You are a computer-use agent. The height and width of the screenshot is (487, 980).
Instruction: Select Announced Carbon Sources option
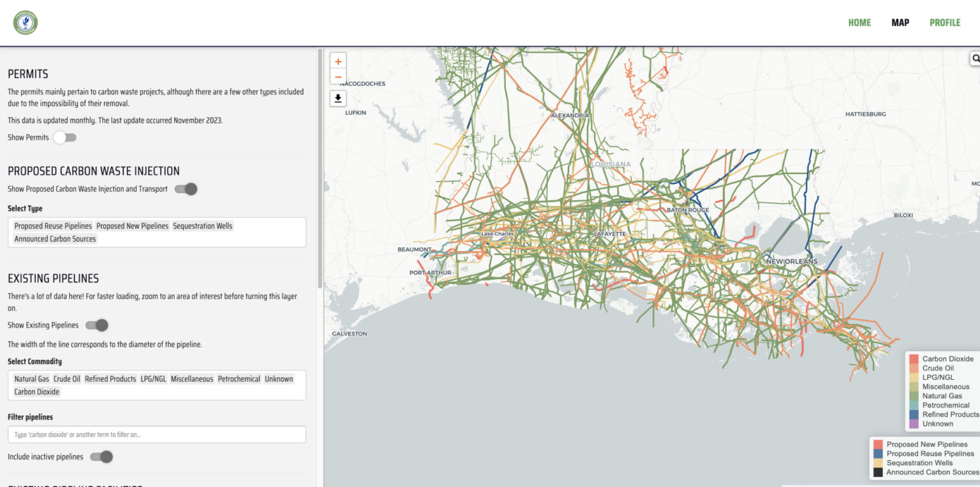55,238
